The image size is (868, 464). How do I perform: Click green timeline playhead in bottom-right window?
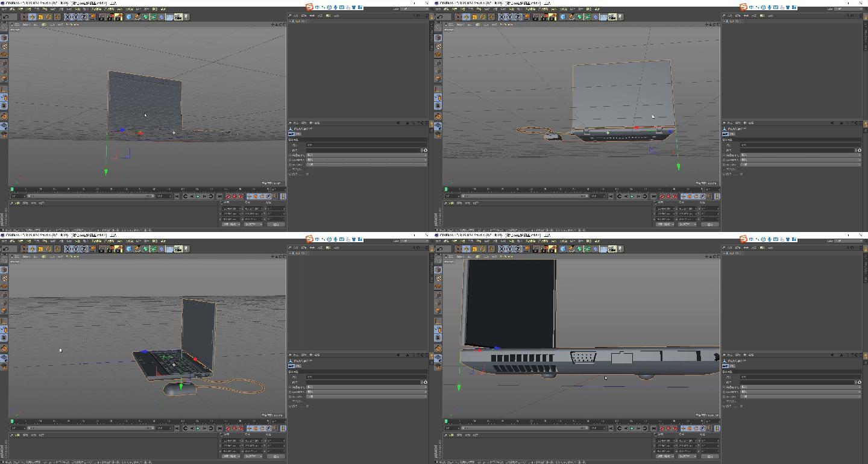[445, 421]
